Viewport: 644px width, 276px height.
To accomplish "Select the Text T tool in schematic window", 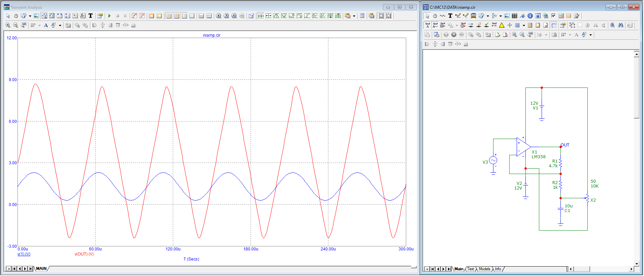I will 450,16.
